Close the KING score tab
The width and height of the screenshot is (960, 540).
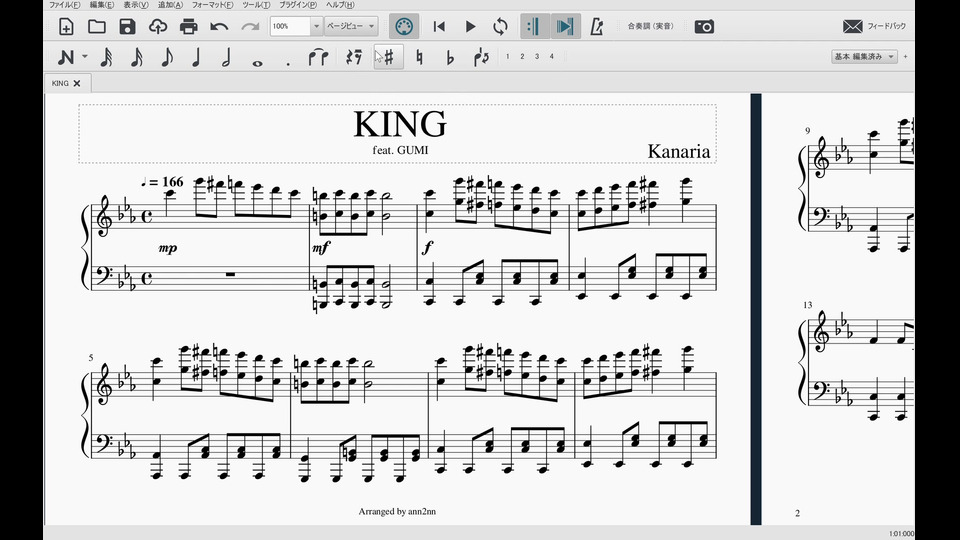(x=77, y=83)
